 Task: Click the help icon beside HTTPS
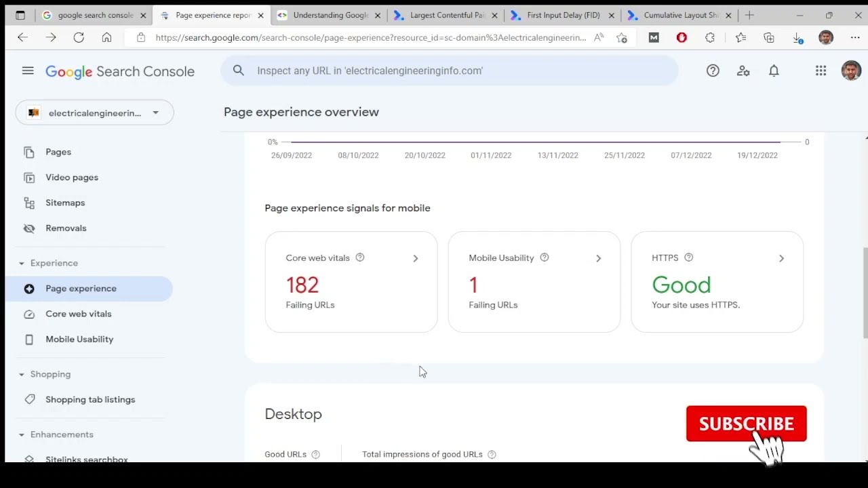[x=689, y=258]
